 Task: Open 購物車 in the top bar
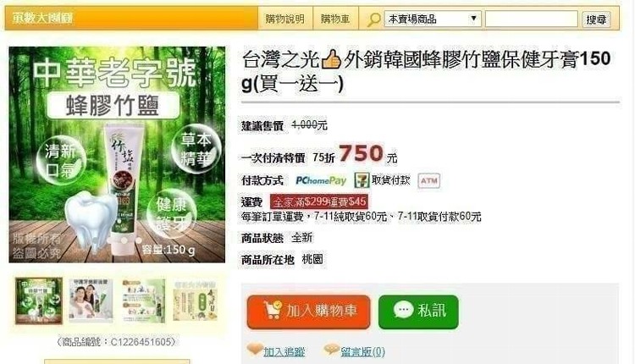coord(335,19)
